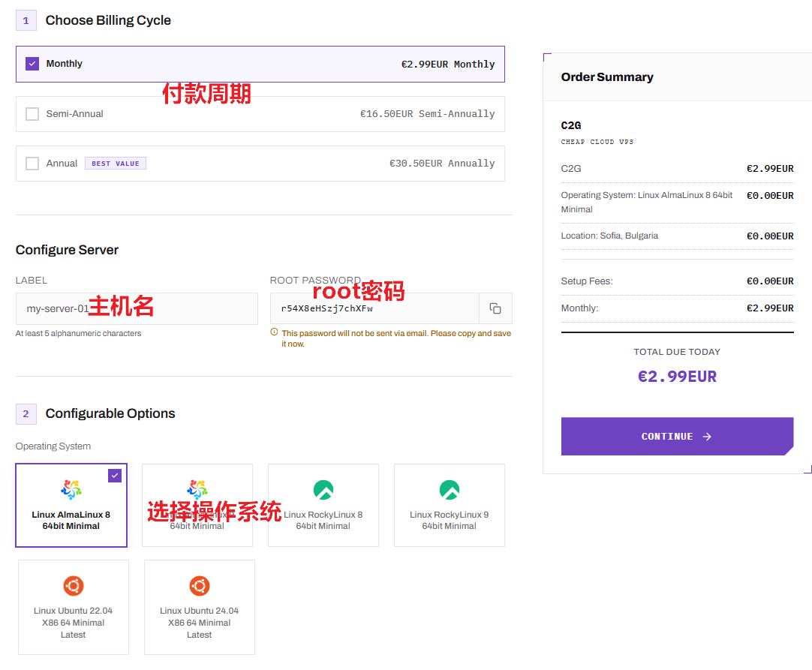Click the Operating System section label

pos(53,446)
